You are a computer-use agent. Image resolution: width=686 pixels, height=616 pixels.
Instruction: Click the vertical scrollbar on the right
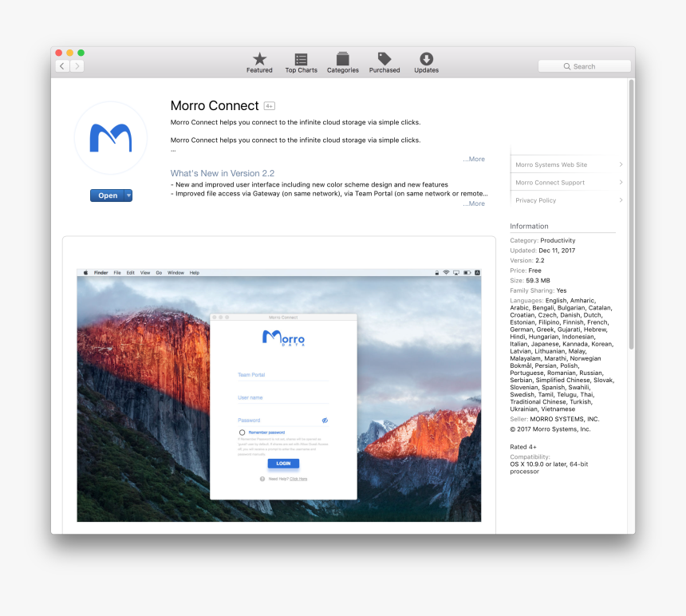631,215
